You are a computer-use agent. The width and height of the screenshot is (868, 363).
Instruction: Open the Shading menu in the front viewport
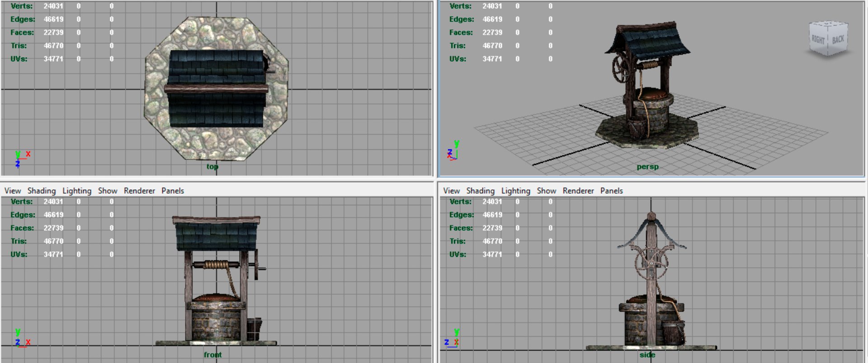[42, 191]
